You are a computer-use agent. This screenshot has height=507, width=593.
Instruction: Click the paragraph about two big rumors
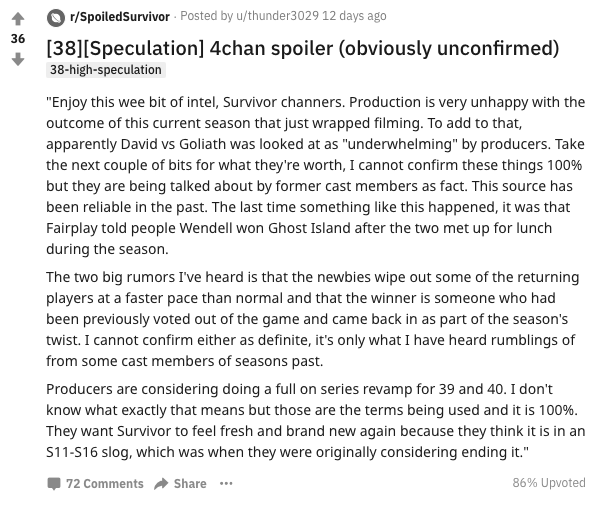[x=312, y=319]
